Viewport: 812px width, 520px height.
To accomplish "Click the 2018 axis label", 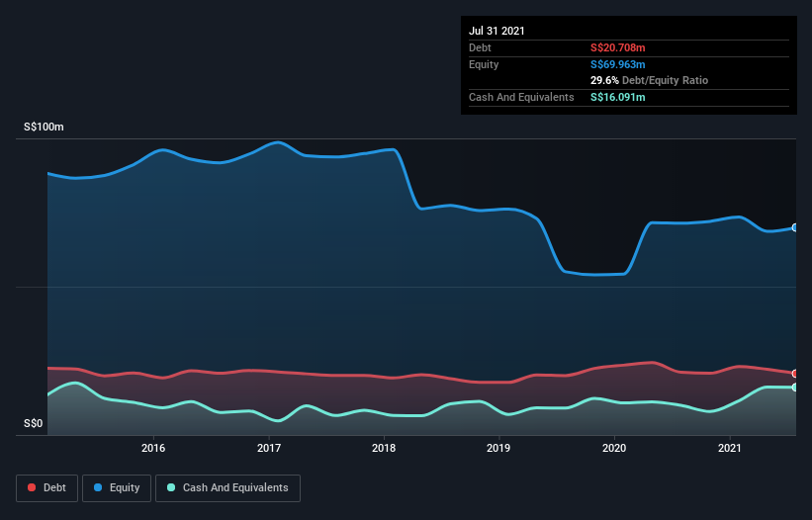I will pyautogui.click(x=384, y=448).
